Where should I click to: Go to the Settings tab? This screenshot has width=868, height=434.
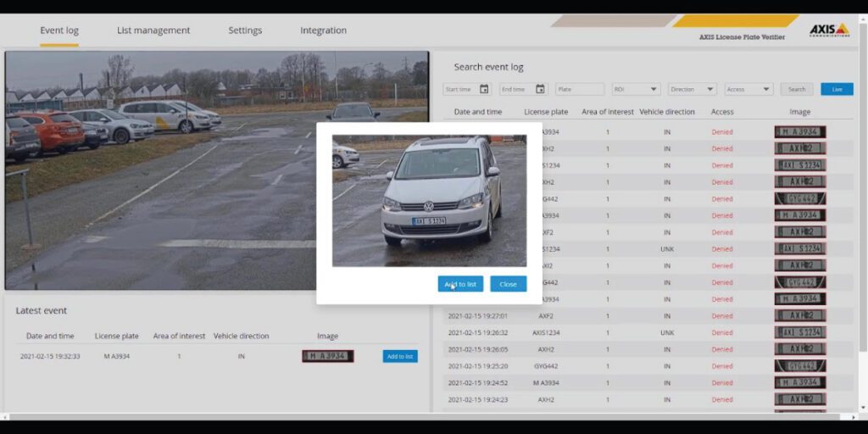coord(245,31)
